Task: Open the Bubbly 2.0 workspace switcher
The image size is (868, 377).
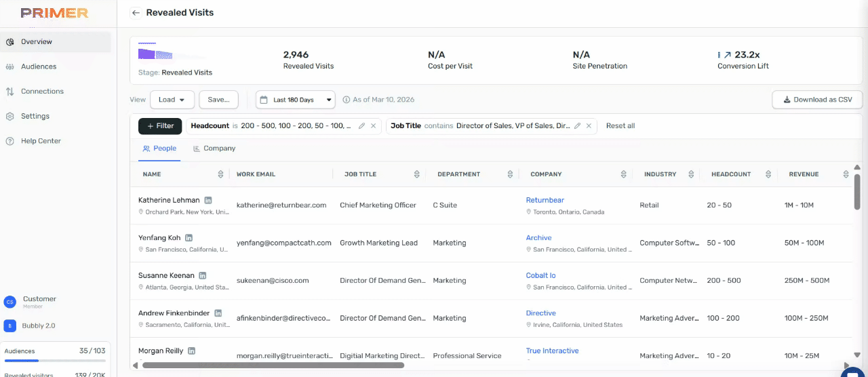Action: 39,325
